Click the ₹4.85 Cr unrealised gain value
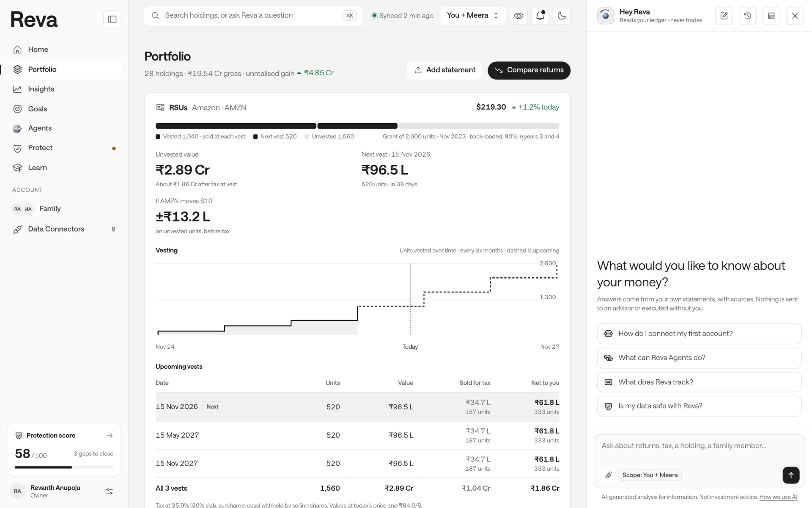This screenshot has width=812, height=508. 318,73
